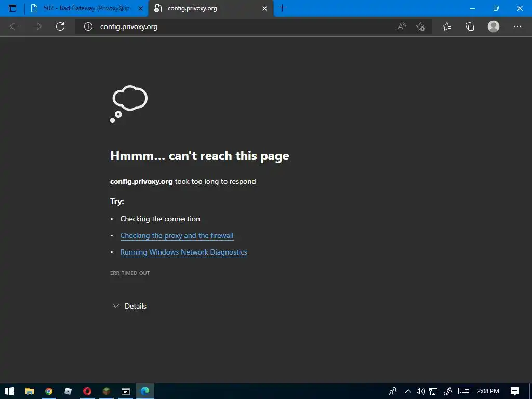Open a new tab with plus button
The height and width of the screenshot is (399, 532).
(x=282, y=8)
